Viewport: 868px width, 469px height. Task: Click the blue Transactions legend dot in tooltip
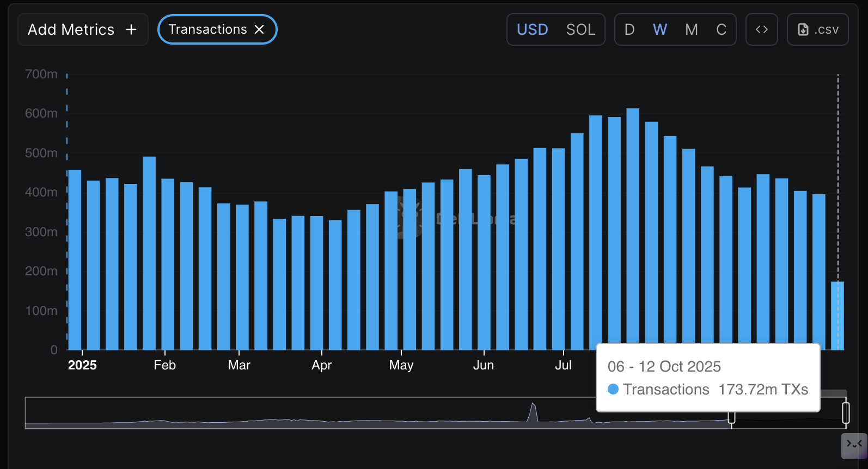[x=613, y=389]
